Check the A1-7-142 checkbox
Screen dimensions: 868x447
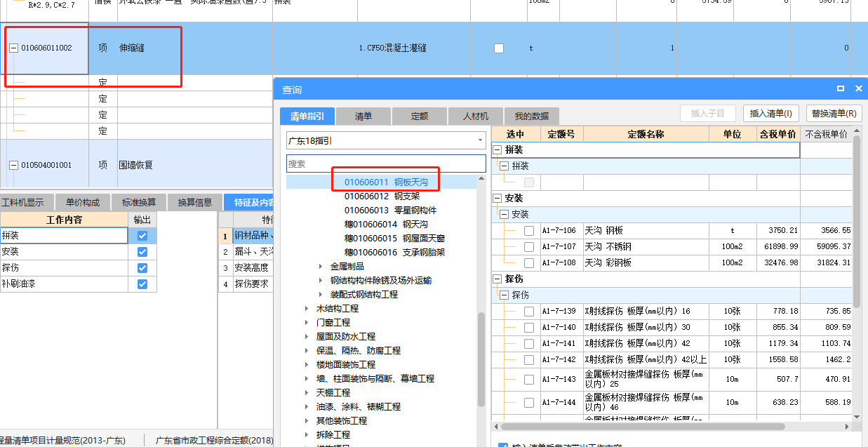pyautogui.click(x=529, y=359)
